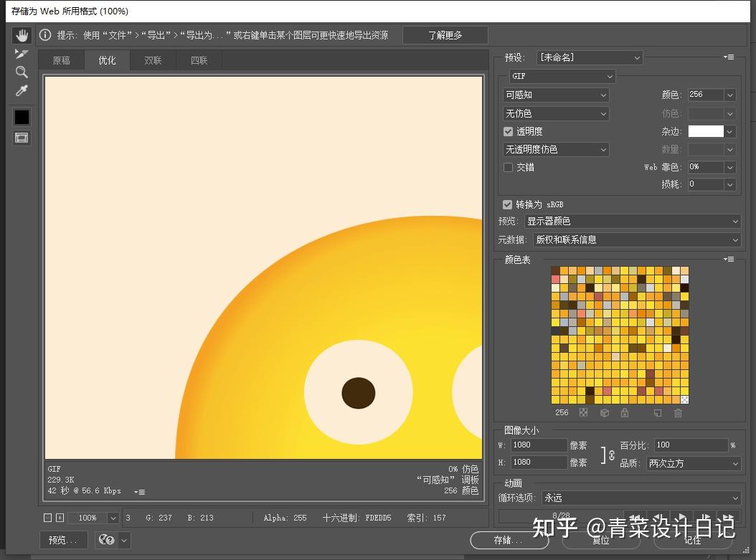Select the Slice Select tool

tap(22, 52)
